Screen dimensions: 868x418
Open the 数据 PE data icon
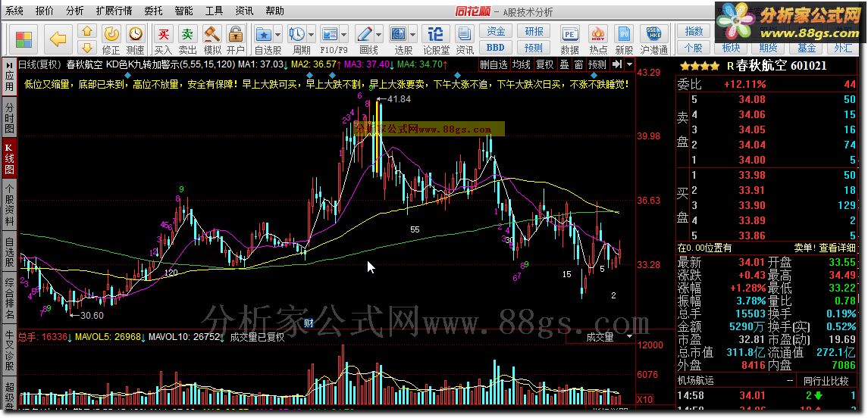click(569, 35)
